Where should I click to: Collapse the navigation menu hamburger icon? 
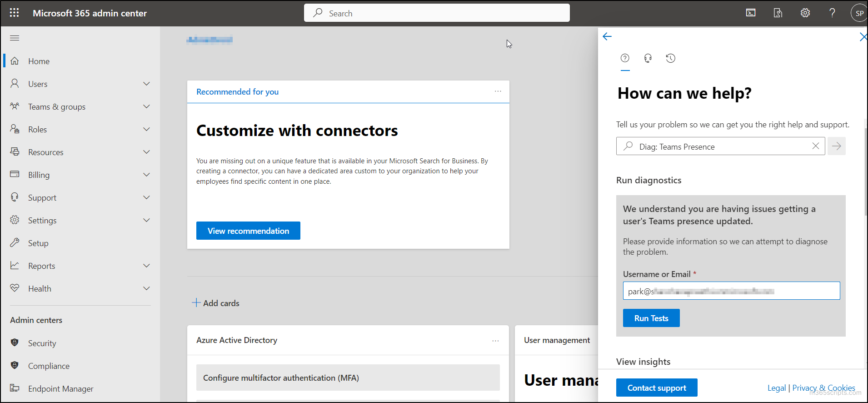click(x=15, y=38)
